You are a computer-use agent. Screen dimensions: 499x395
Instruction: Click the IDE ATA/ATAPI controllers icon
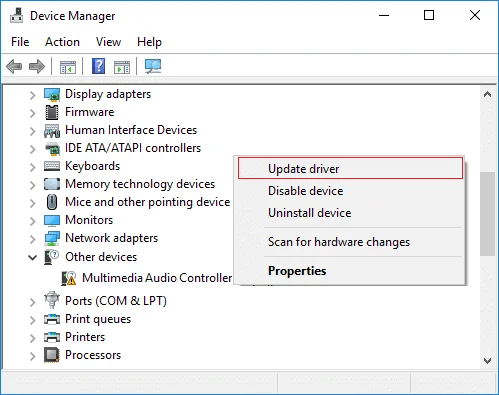pyautogui.click(x=52, y=148)
